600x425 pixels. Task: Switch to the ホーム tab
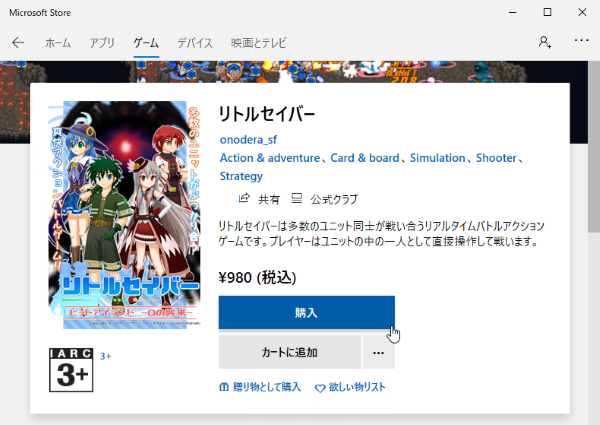[58, 43]
